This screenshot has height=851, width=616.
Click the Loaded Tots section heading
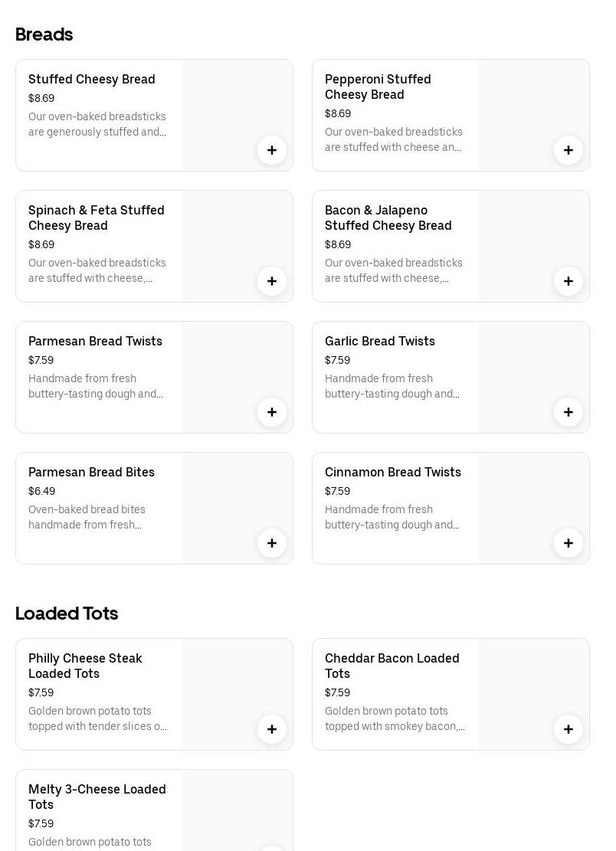coord(67,614)
